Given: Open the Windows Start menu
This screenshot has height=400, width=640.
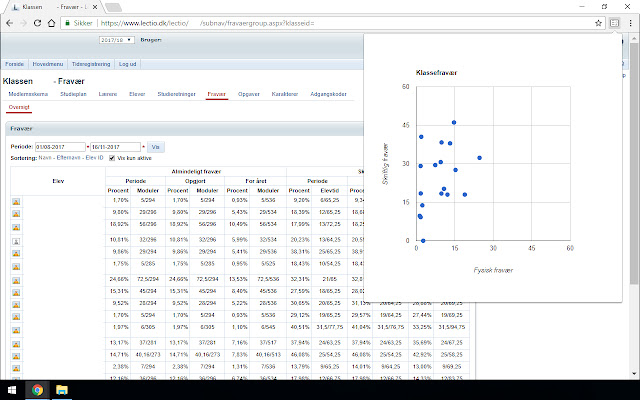Looking at the screenshot, I should pyautogui.click(x=11, y=389).
